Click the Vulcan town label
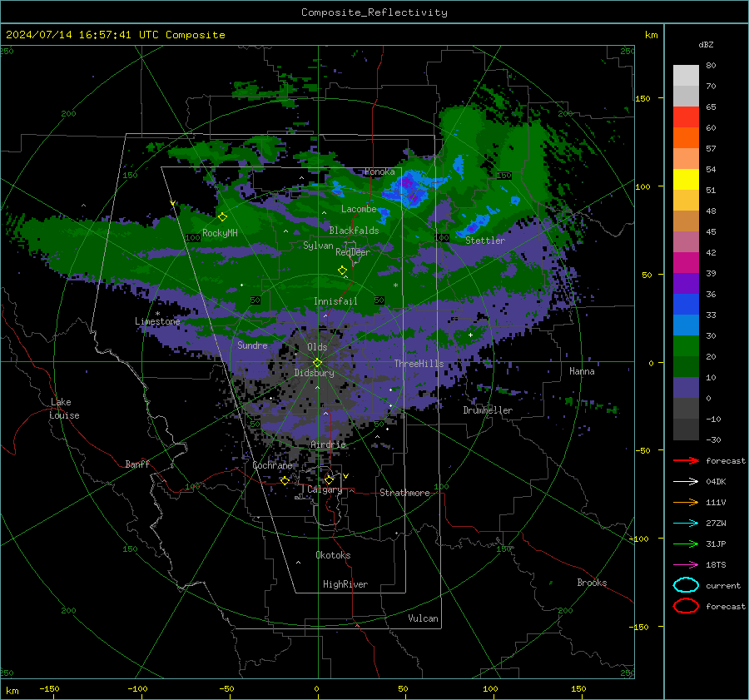Image resolution: width=749 pixels, height=700 pixels. click(x=423, y=618)
